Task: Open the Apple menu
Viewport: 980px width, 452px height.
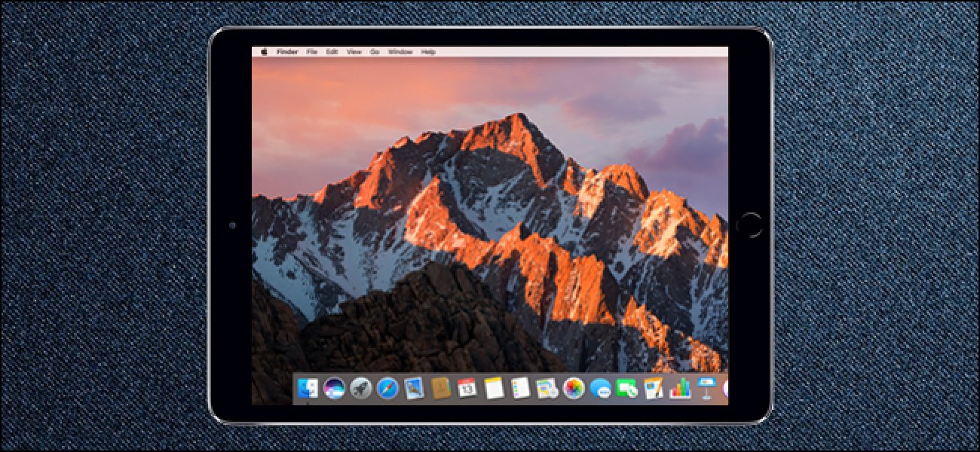Action: click(x=264, y=52)
